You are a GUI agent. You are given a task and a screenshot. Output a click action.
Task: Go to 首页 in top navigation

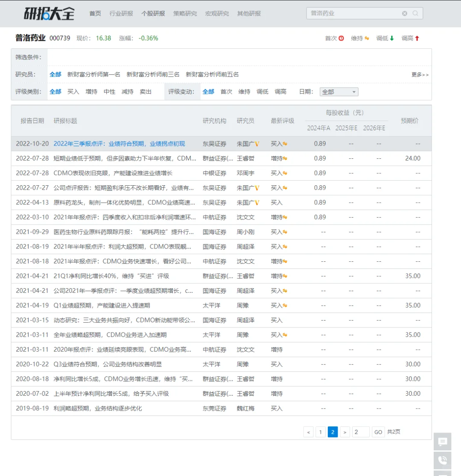coord(95,14)
